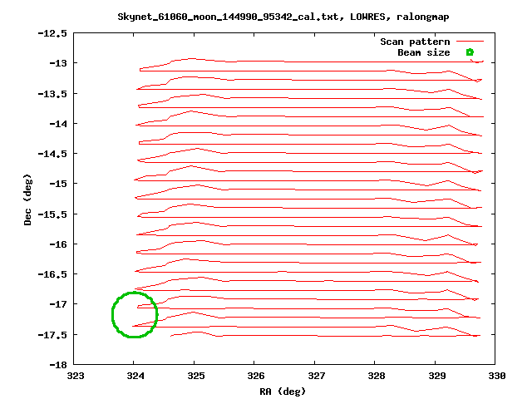This screenshot has height=399, width=532.
Task: Click the 323 tick label on RA axis
Action: pos(75,376)
